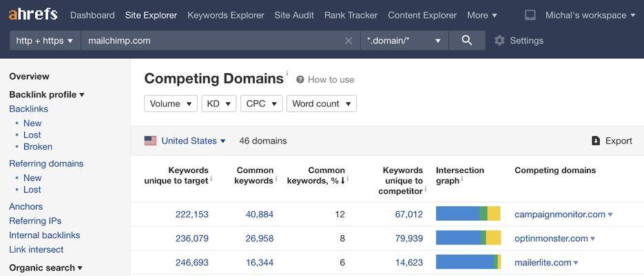The width and height of the screenshot is (644, 276).
Task: Open 222,153 unique keywords value
Action: tap(191, 215)
